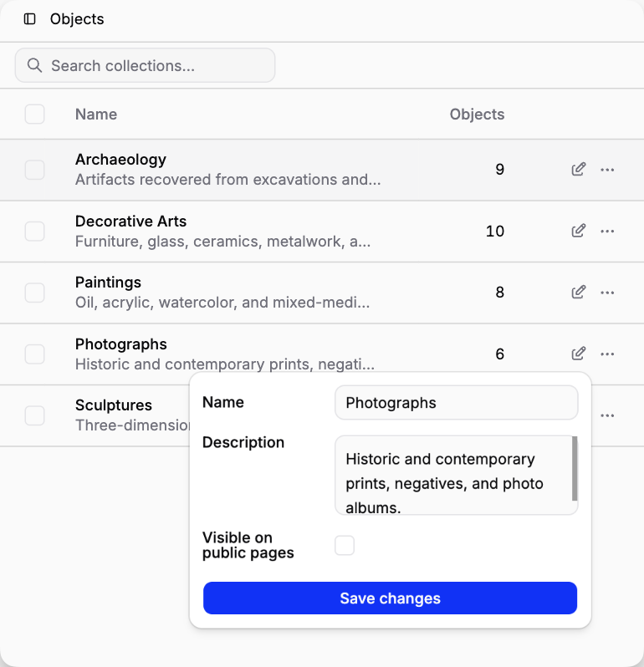Sort by Name column header

(x=96, y=114)
